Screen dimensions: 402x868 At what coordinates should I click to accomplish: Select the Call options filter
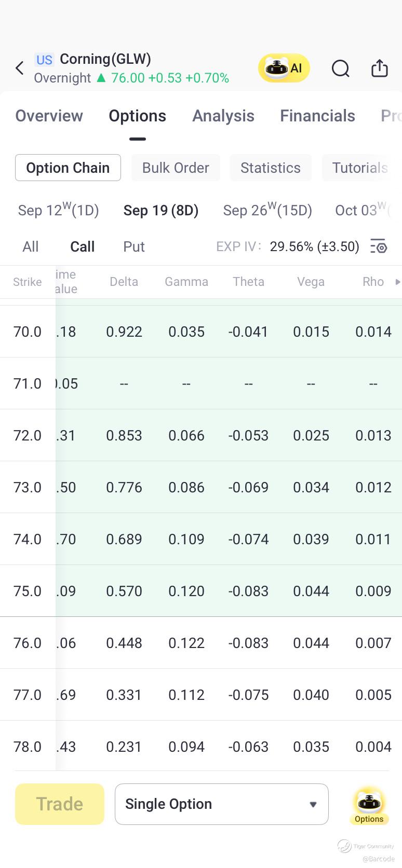(x=82, y=246)
